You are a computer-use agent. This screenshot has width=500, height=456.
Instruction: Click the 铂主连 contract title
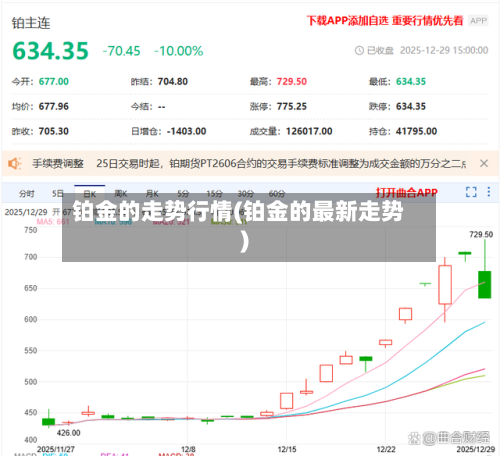pos(31,23)
